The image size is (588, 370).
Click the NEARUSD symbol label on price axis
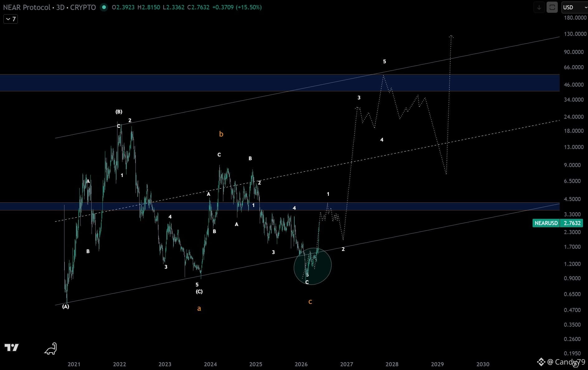coord(546,223)
